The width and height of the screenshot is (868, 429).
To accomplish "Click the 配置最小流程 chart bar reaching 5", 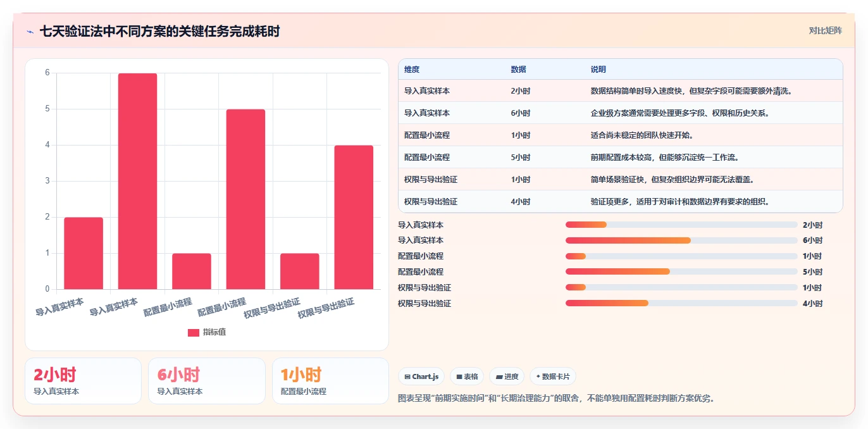I will [245, 199].
